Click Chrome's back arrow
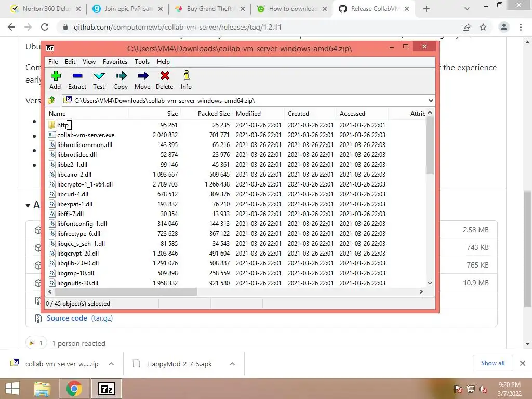Viewport: 532px width, 399px height. (11, 27)
